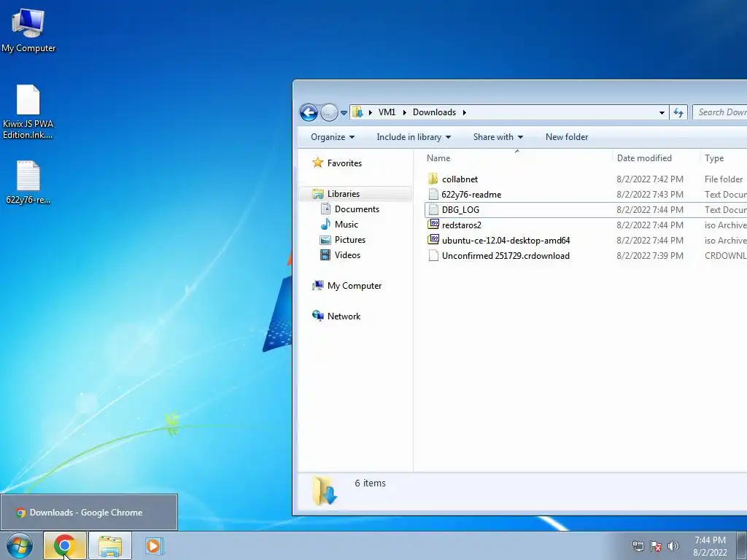Select Libraries in navigation pane
Image resolution: width=747 pixels, height=560 pixels.
pyautogui.click(x=344, y=194)
